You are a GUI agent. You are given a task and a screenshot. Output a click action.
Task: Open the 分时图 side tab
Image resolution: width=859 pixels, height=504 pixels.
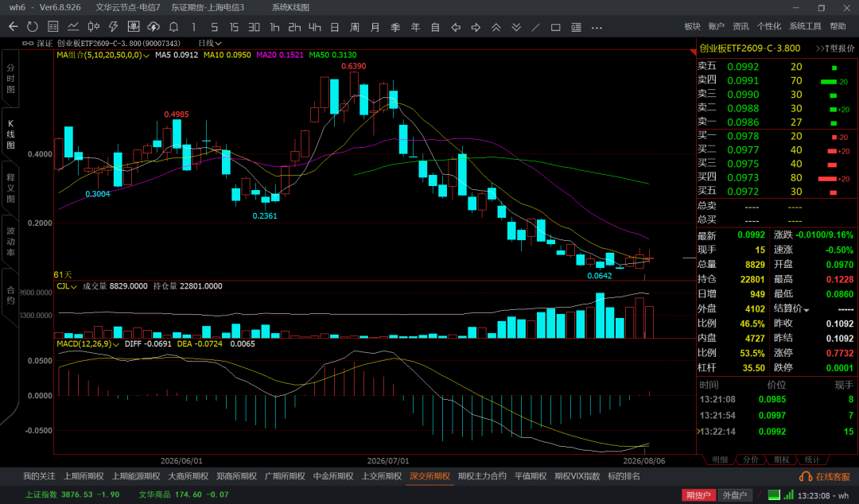pyautogui.click(x=11, y=79)
